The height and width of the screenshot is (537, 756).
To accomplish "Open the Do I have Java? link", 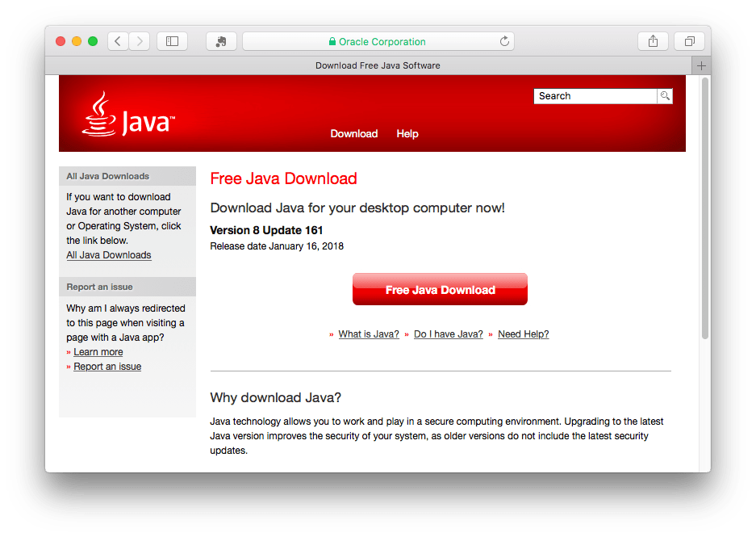I will pos(449,334).
